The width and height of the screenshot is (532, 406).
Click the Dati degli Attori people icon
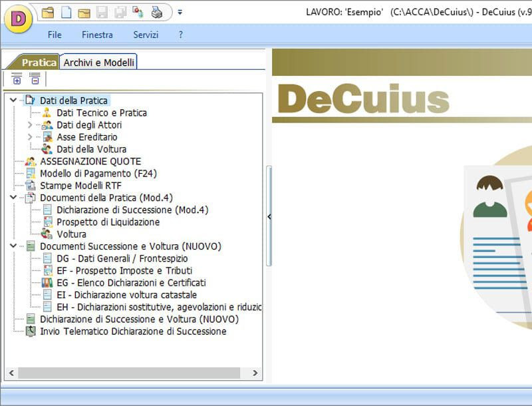pyautogui.click(x=47, y=125)
